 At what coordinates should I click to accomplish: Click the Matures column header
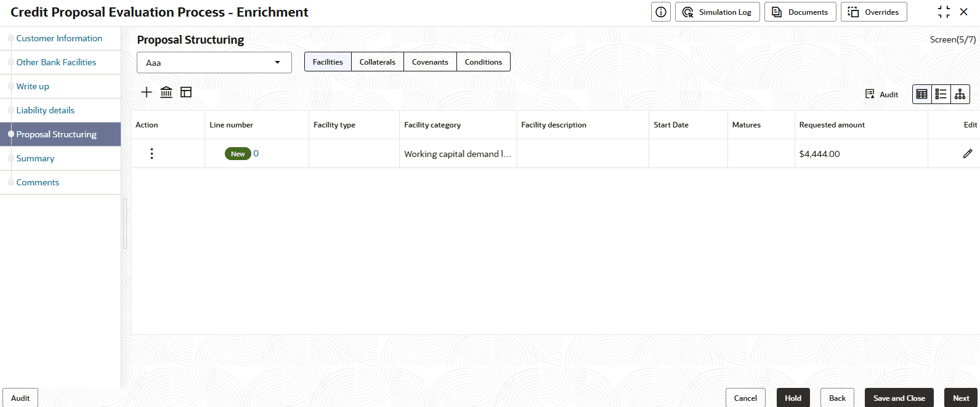point(747,125)
